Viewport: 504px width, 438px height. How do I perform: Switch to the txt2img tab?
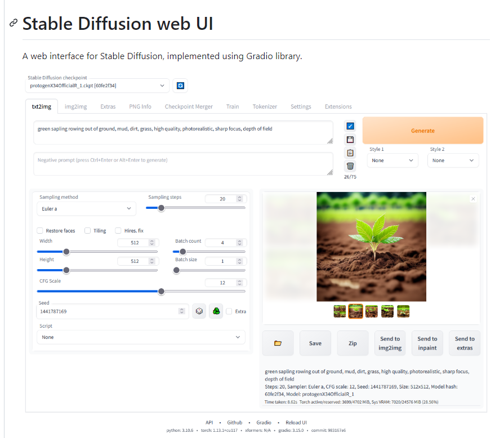(x=42, y=106)
